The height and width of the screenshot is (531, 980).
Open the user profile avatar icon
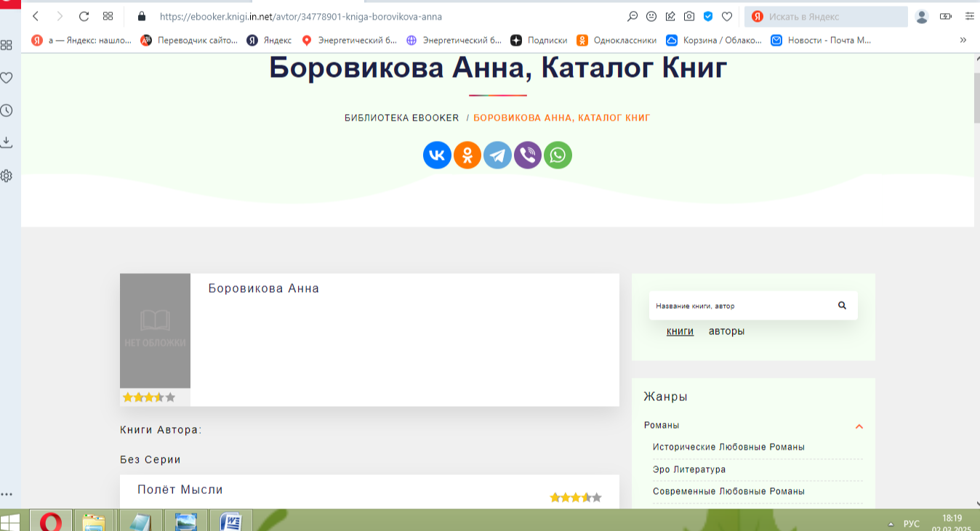922,16
